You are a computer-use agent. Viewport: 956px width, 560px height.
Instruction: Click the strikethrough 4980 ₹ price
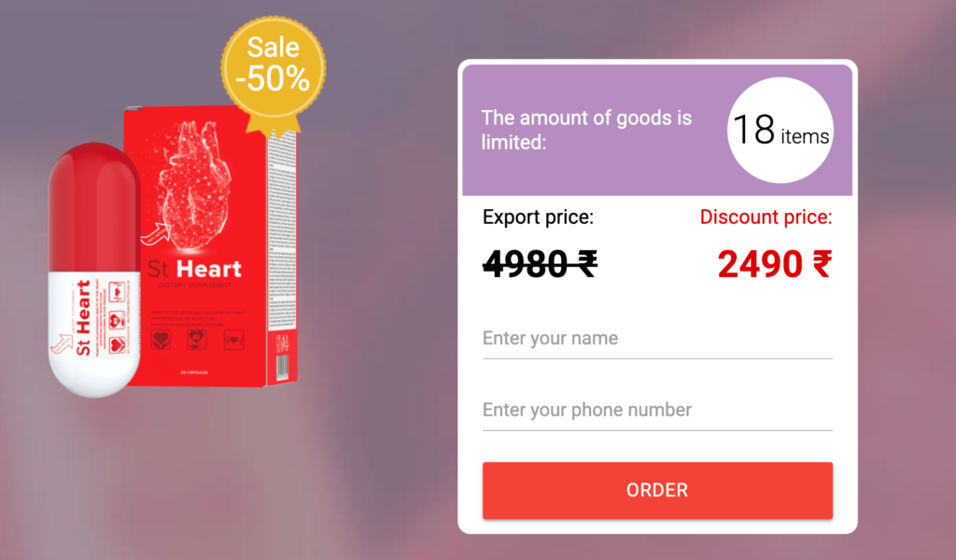540,264
